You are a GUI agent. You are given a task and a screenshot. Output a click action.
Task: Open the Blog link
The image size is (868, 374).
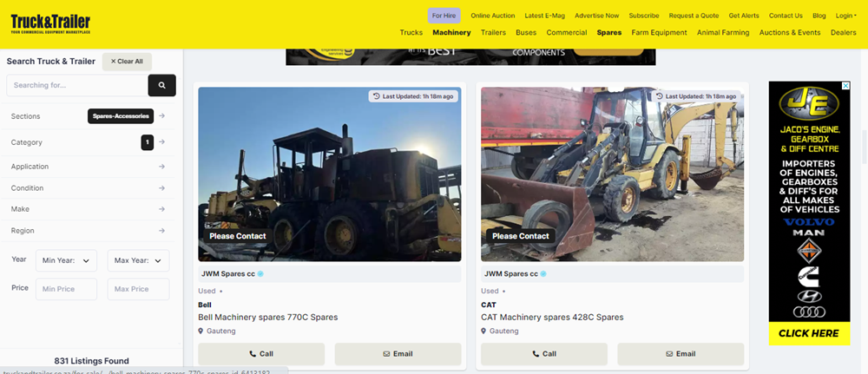pyautogui.click(x=819, y=16)
